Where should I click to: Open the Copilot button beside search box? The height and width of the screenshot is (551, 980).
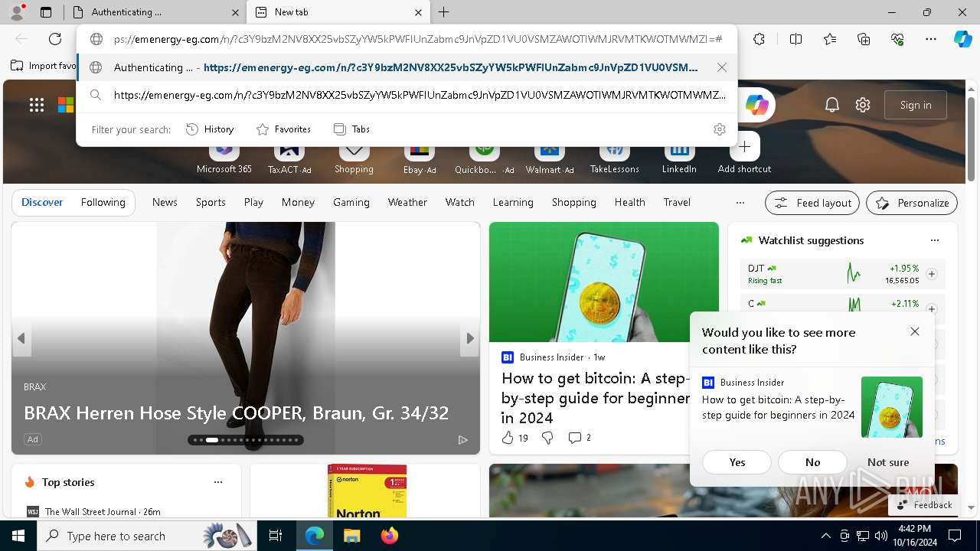tap(756, 105)
